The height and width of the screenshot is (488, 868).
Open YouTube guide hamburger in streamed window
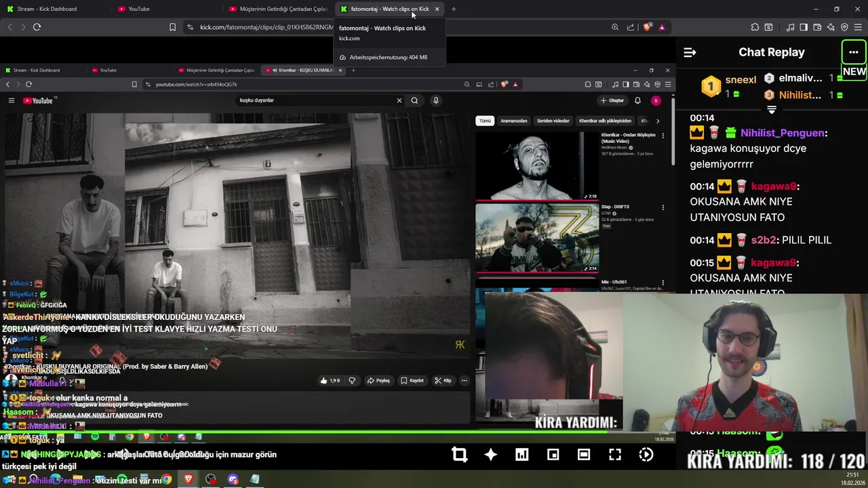pyautogui.click(x=11, y=100)
